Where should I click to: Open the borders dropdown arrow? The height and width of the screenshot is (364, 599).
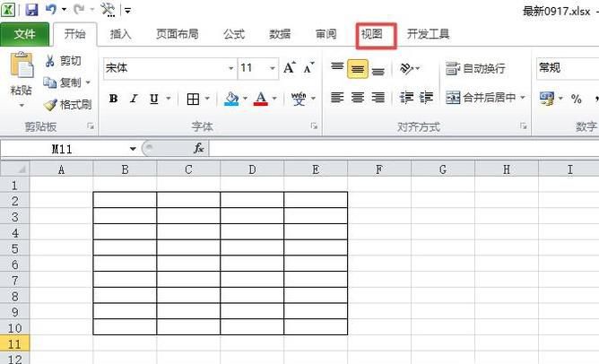pyautogui.click(x=207, y=99)
